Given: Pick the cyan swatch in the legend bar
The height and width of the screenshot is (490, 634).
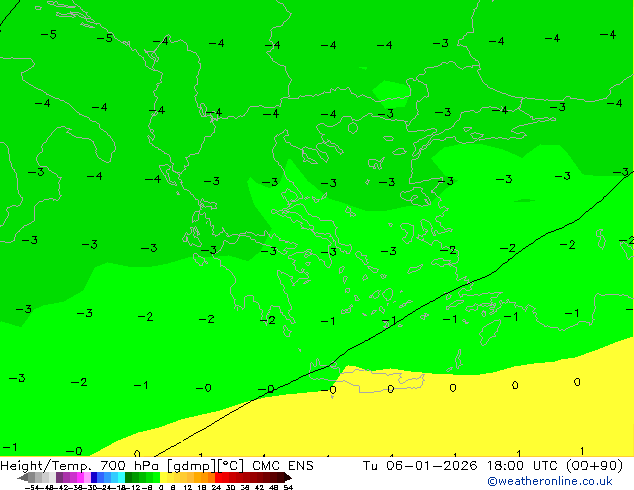Looking at the screenshot, I should click(x=121, y=477).
